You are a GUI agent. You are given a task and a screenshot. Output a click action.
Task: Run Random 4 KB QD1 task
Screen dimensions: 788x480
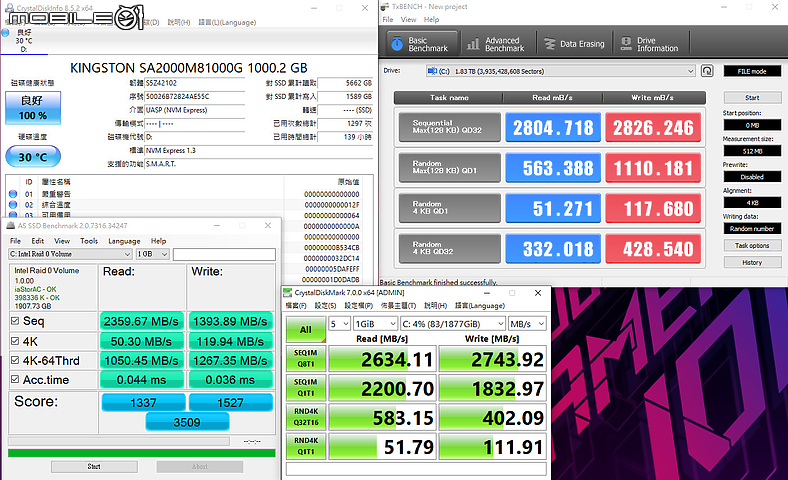tap(449, 208)
